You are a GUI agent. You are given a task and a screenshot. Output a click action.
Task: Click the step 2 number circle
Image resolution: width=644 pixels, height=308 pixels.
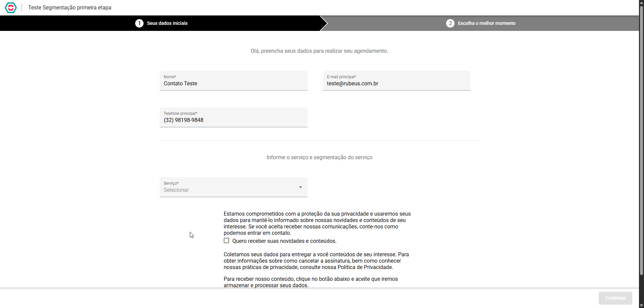[x=450, y=23]
